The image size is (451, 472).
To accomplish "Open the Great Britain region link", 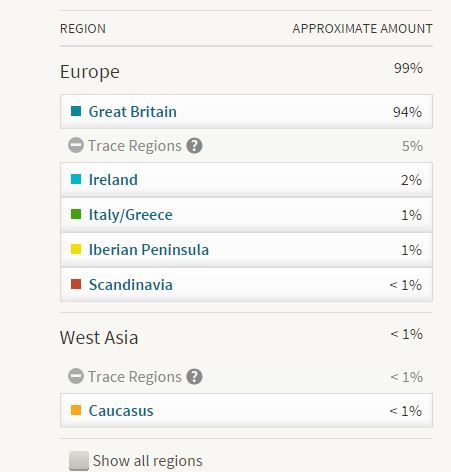I will tap(133, 112).
